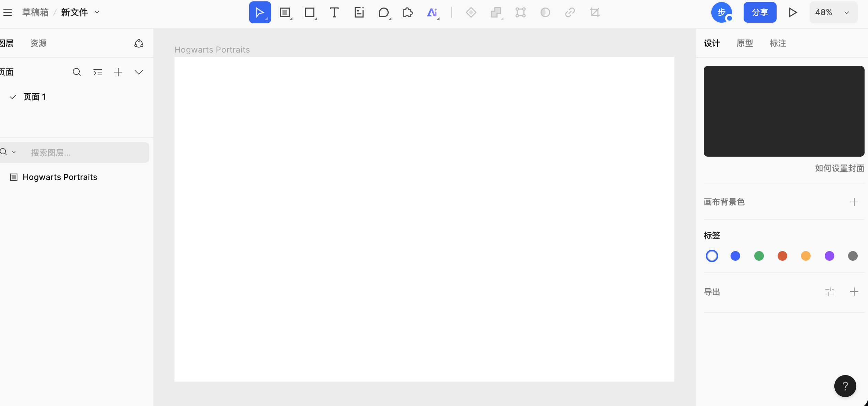Open the AI assistant tool
Screen dimensions: 868x406
coord(432,13)
